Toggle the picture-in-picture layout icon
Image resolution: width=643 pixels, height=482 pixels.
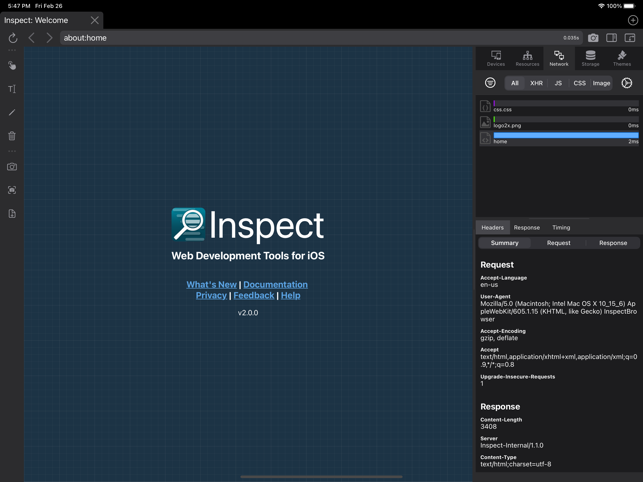(x=630, y=38)
